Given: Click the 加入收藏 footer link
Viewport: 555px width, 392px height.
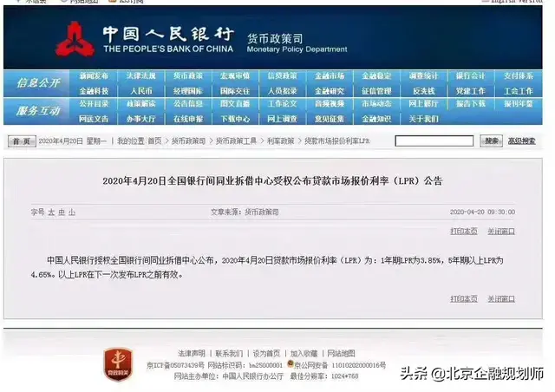Looking at the screenshot, I should tap(304, 353).
